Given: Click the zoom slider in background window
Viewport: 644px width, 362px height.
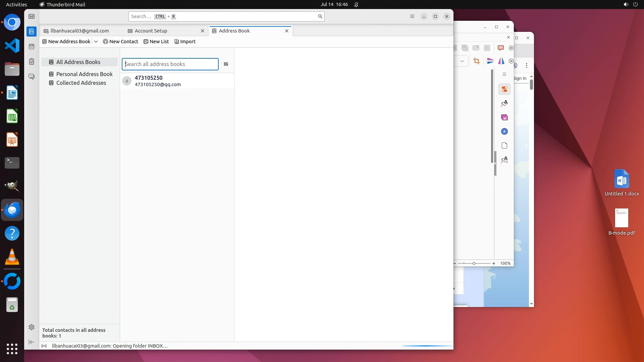Looking at the screenshot, I should pyautogui.click(x=474, y=263).
